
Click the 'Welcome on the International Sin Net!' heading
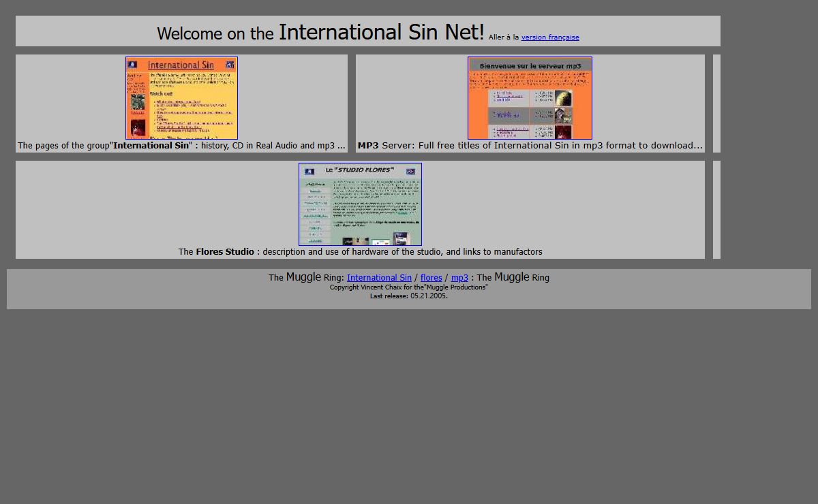[x=320, y=32]
